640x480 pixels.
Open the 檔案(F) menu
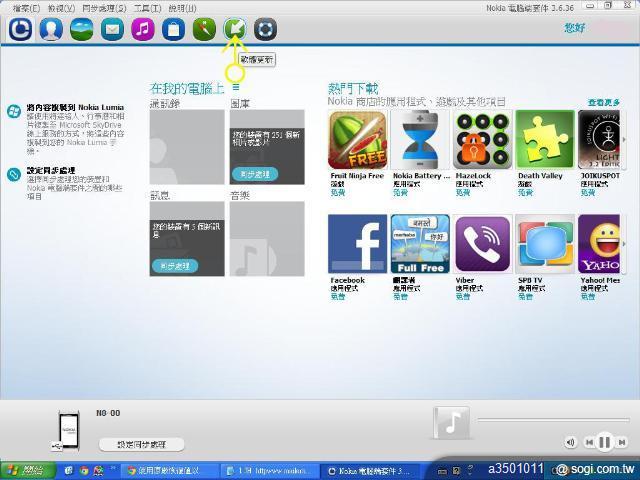tap(26, 8)
